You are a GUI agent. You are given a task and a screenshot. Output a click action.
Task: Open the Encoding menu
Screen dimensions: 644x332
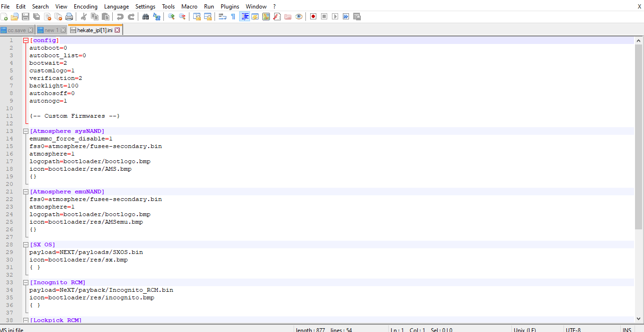86,6
